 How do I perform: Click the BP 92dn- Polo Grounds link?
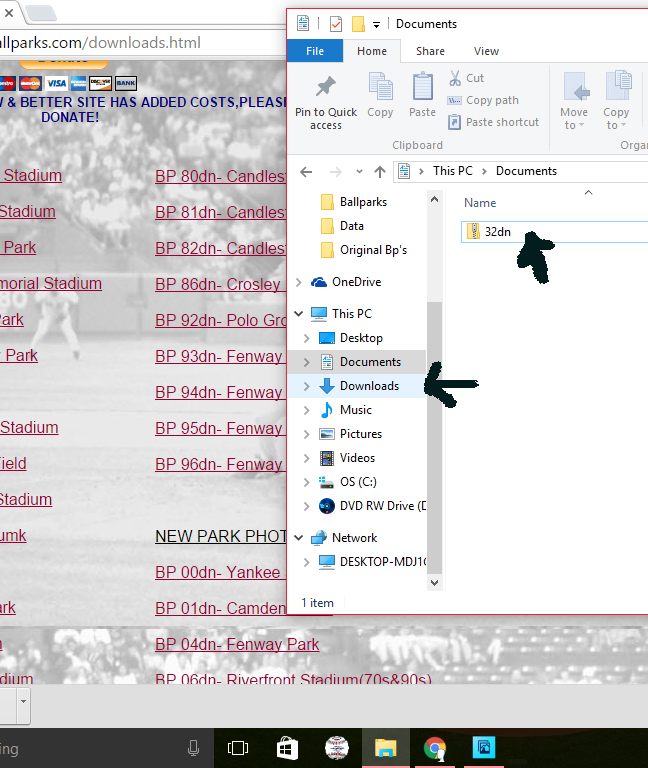point(220,320)
